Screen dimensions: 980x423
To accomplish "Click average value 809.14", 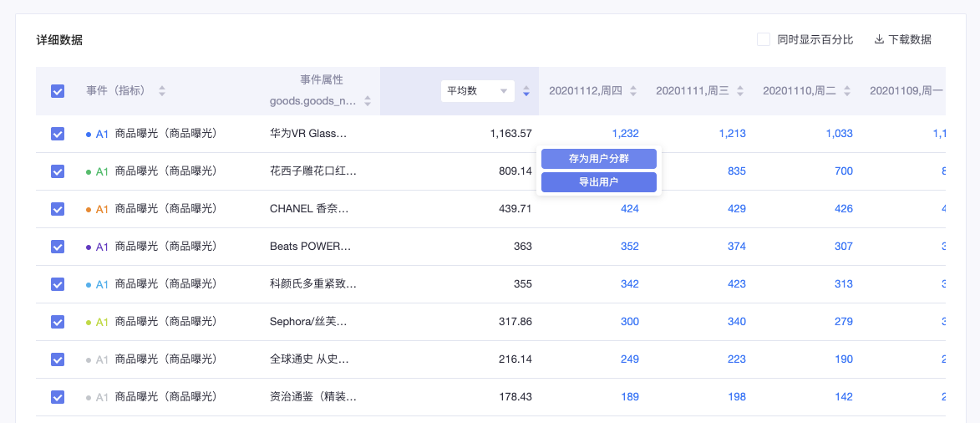I will pos(515,171).
